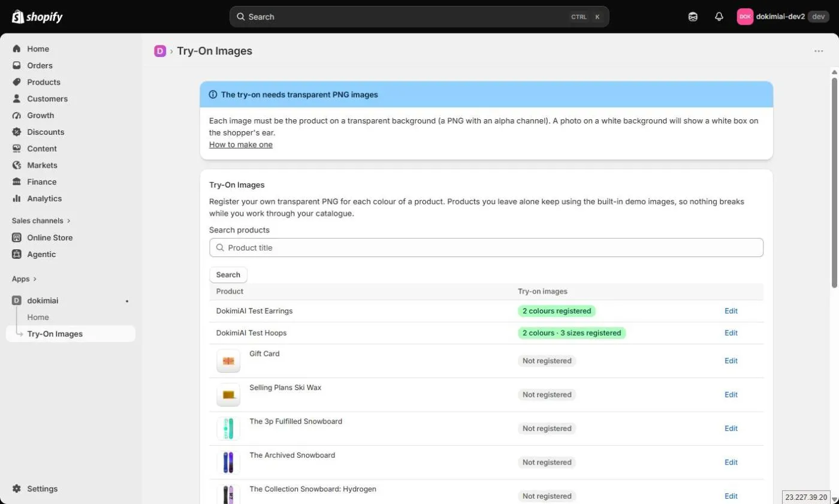Edit the Gift Card product
Image resolution: width=839 pixels, height=504 pixels.
(x=731, y=361)
